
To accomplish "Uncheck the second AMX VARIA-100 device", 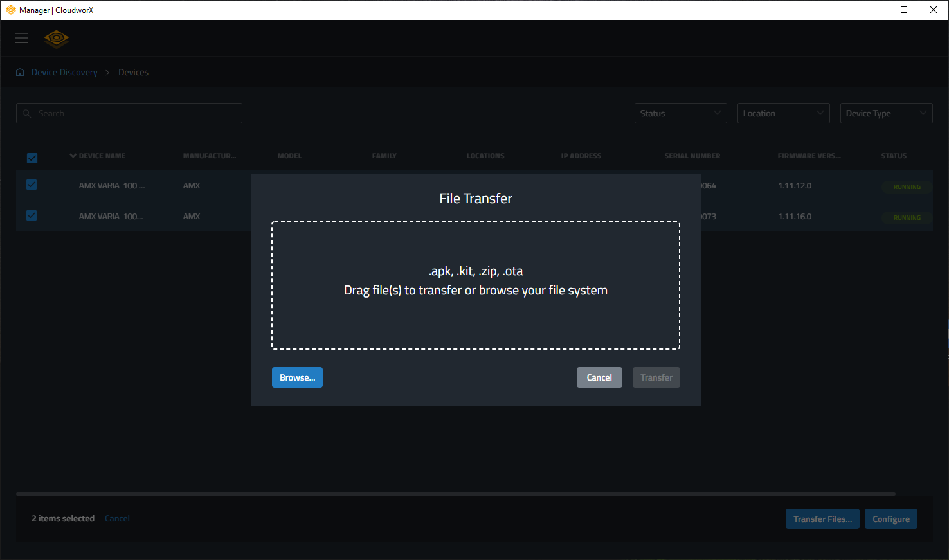I will (x=32, y=216).
